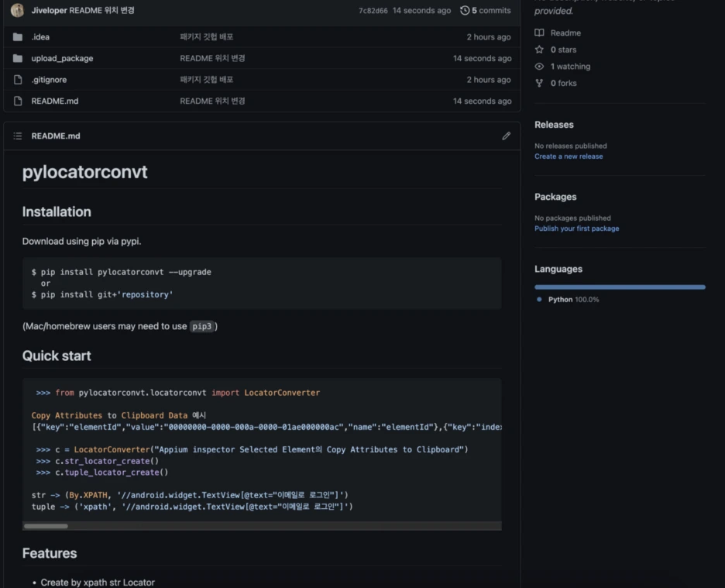Screen dimensions: 725x588
Task: Edit README with the pencil icon
Action: pyautogui.click(x=506, y=136)
